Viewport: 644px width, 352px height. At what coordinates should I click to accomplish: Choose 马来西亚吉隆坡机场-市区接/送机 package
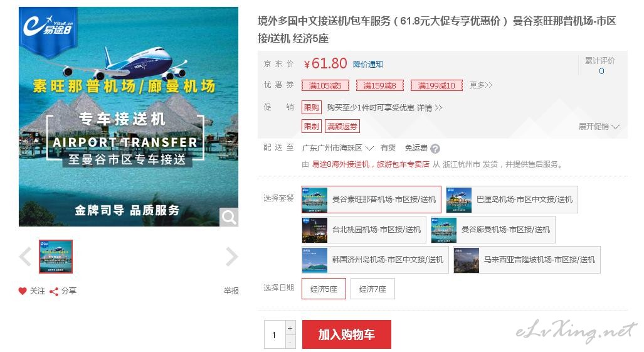[527, 260]
